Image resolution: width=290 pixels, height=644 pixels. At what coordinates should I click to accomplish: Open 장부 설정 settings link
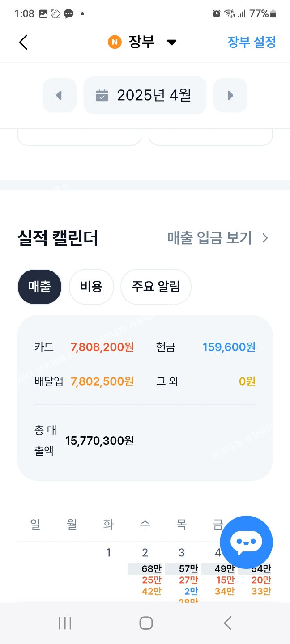point(252,42)
